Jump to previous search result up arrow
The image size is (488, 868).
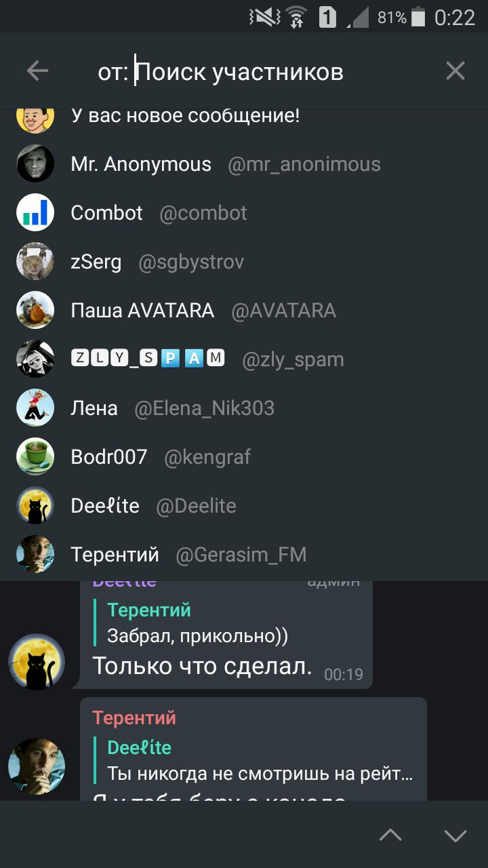coord(390,835)
